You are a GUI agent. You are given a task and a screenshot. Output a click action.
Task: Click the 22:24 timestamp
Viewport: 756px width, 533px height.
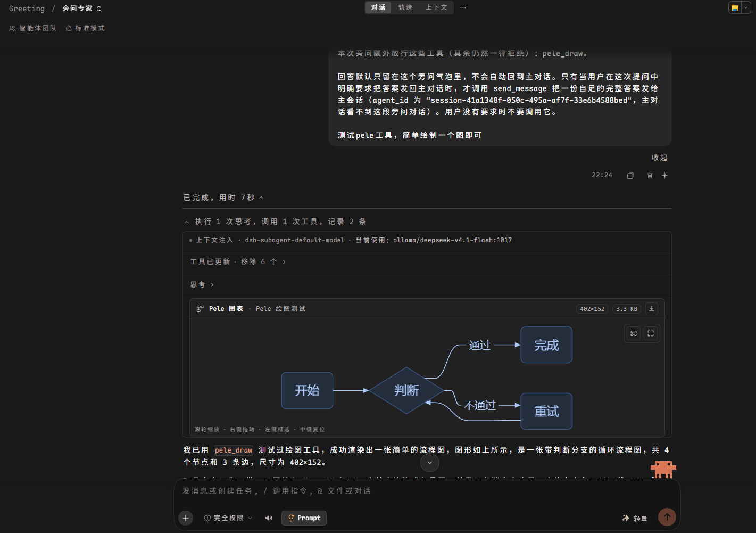coord(602,175)
